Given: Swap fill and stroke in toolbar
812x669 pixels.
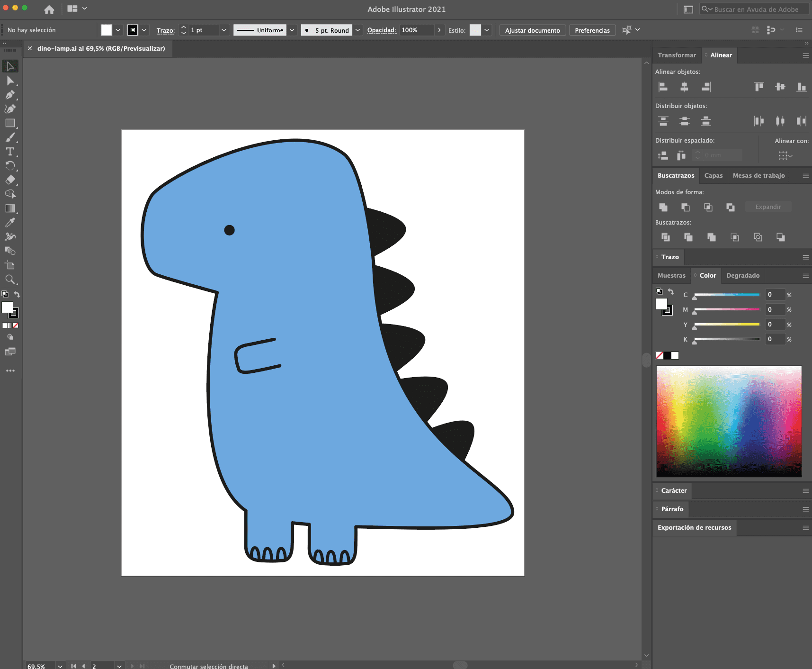Looking at the screenshot, I should [x=17, y=294].
